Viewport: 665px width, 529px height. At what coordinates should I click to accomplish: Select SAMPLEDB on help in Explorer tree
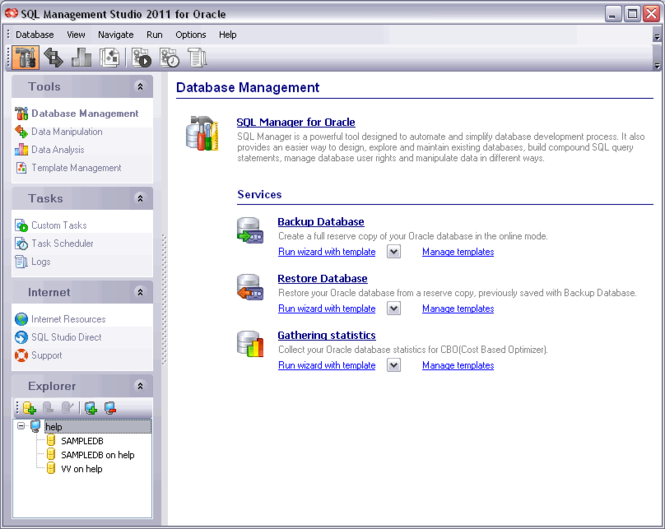point(98,455)
